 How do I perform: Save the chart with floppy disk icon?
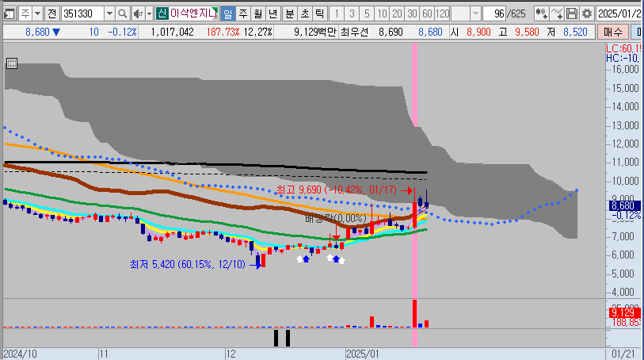click(x=572, y=13)
